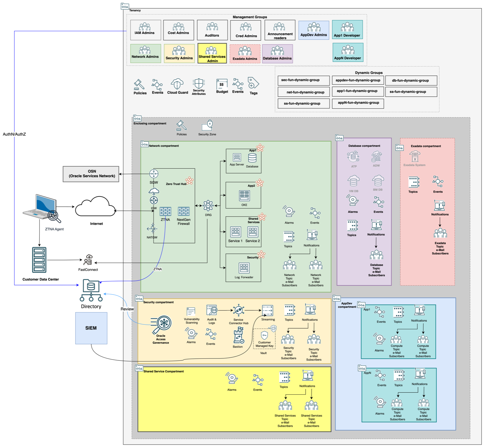
Task: Click the NextGen Firewall icon
Action: point(183,211)
